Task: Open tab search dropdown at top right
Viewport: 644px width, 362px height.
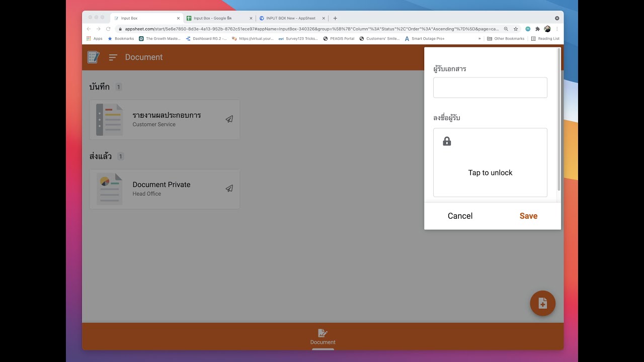Action: [557, 18]
